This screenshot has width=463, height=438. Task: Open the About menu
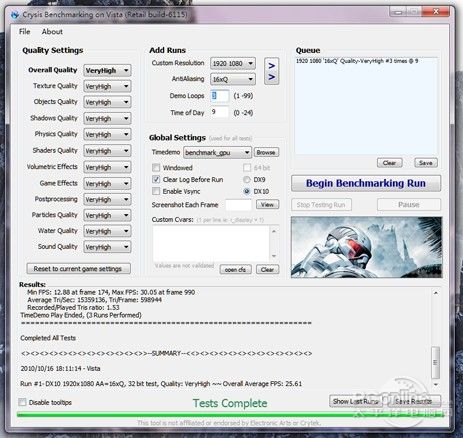tap(52, 32)
